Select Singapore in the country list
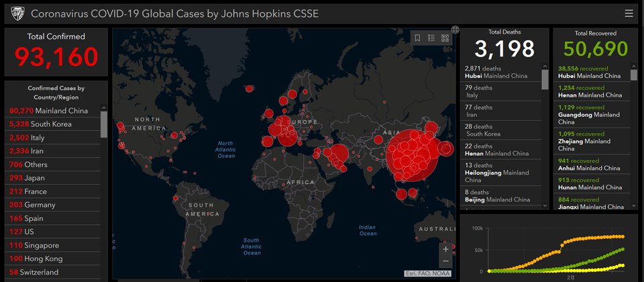644x282 pixels. (52, 246)
